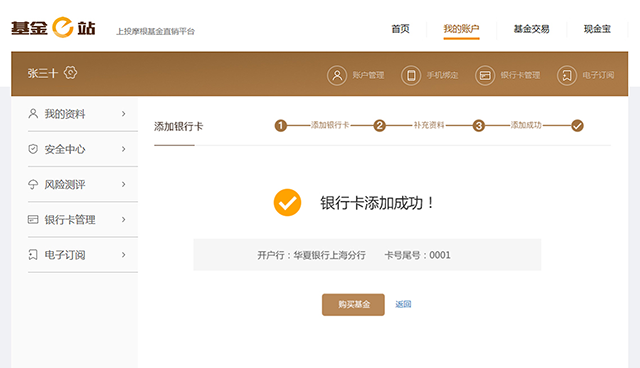Click 银行卡管理 card icon in sidebar
Image resolution: width=640 pixels, height=368 pixels.
[33, 219]
